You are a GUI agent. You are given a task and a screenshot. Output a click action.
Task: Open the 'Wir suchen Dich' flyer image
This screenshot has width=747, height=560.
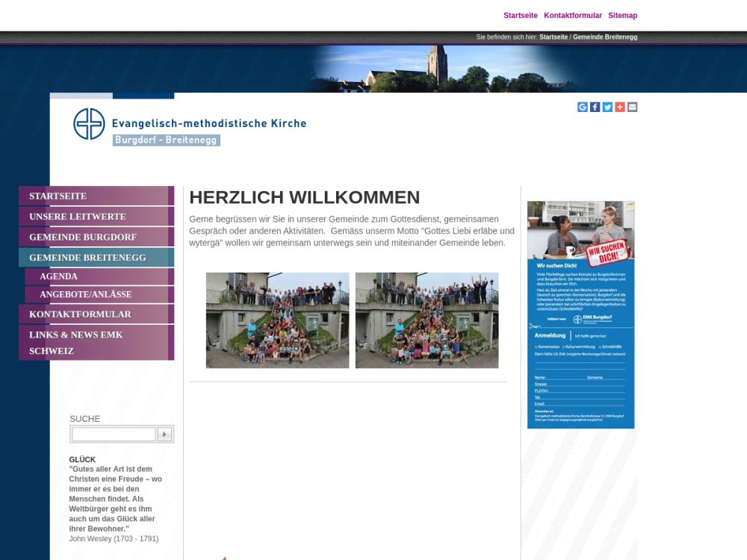pos(580,314)
